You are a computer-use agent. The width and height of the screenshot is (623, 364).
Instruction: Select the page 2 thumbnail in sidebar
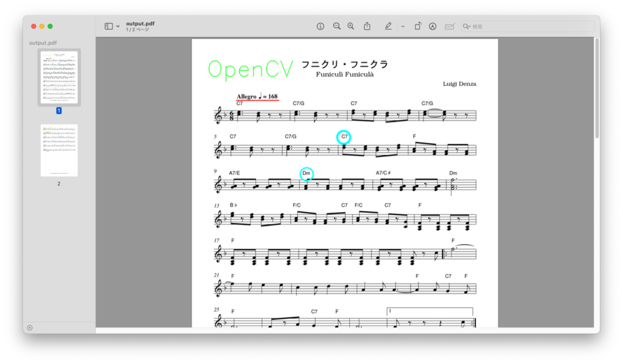coord(59,149)
